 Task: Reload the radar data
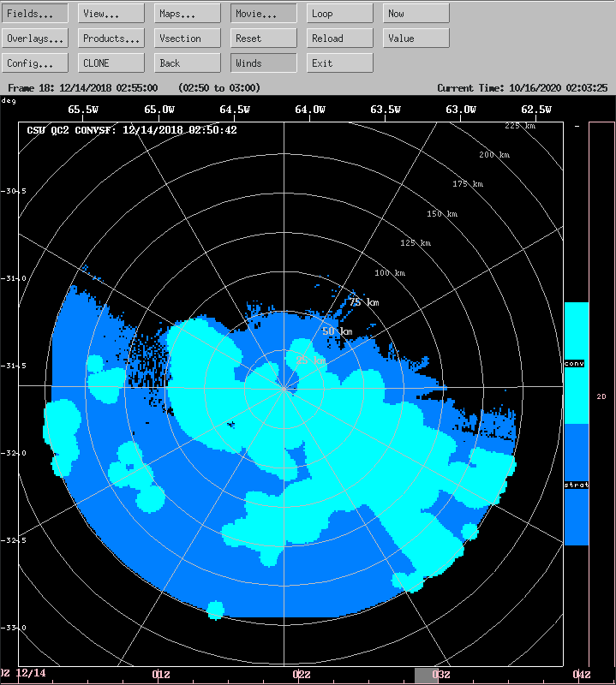tap(340, 39)
